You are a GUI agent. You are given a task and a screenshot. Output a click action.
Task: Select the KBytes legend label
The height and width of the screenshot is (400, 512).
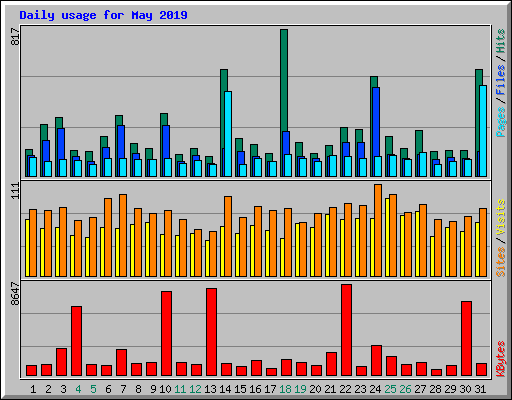click(x=501, y=359)
